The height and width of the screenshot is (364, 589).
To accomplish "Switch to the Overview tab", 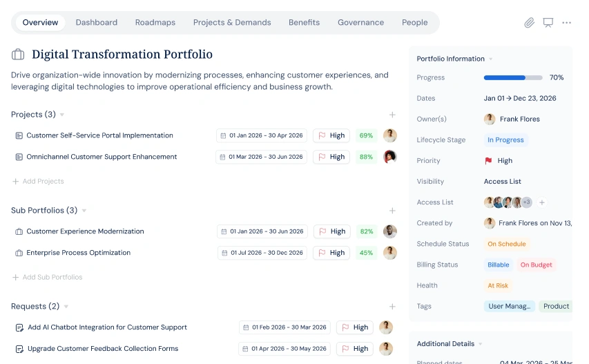I will [40, 23].
